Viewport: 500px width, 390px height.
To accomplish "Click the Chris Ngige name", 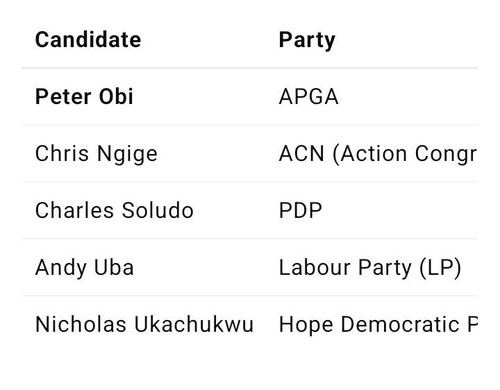I will (x=96, y=154).
